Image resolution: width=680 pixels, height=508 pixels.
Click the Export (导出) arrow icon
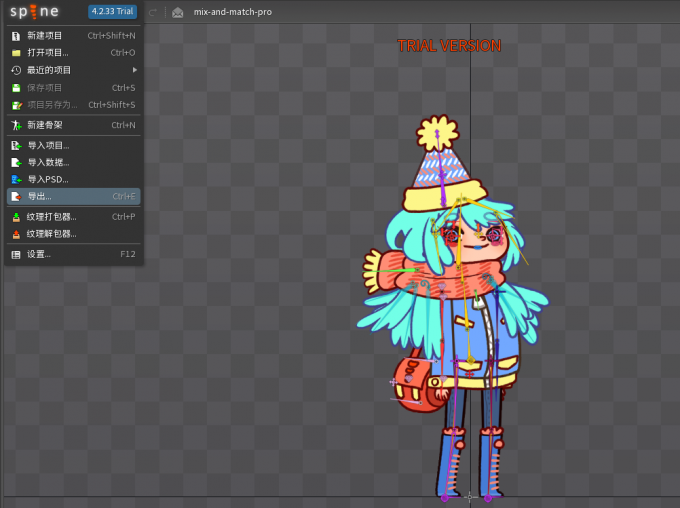click(x=16, y=197)
